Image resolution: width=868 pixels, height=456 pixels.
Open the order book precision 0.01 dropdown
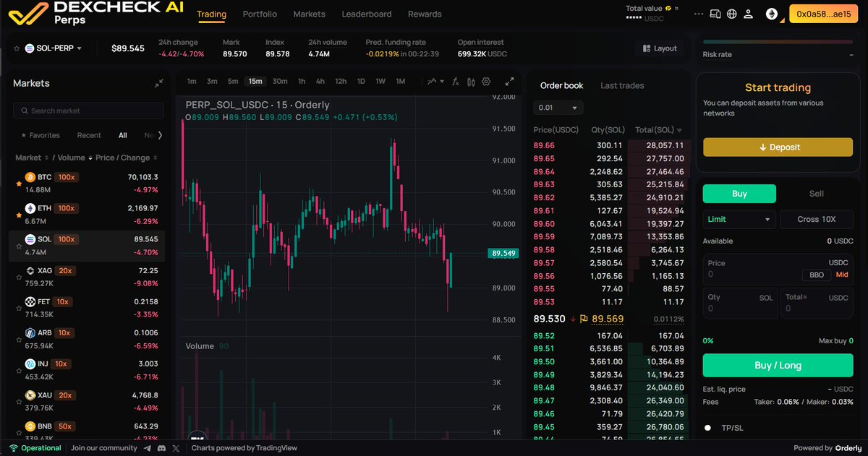[x=558, y=106]
